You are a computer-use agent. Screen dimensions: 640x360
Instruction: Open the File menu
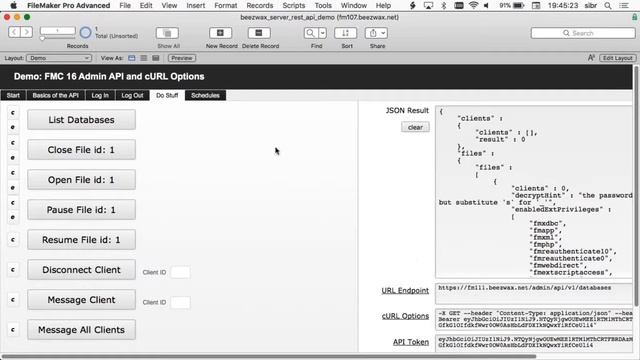tap(125, 5)
